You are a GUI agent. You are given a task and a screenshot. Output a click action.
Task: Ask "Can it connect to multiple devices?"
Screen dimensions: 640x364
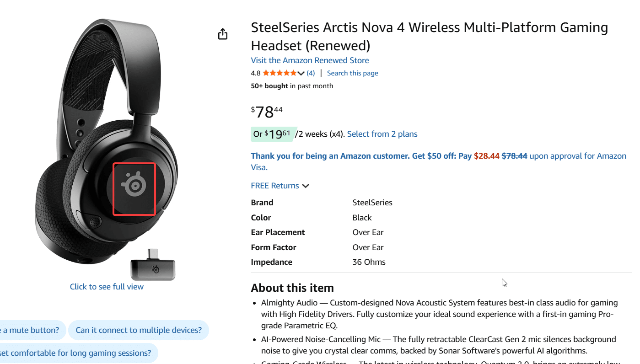point(139,330)
